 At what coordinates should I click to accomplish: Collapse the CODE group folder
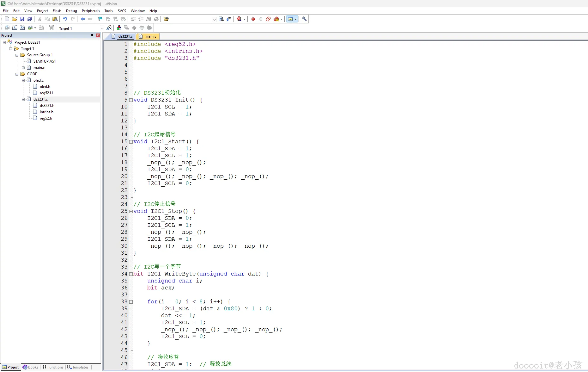[17, 74]
